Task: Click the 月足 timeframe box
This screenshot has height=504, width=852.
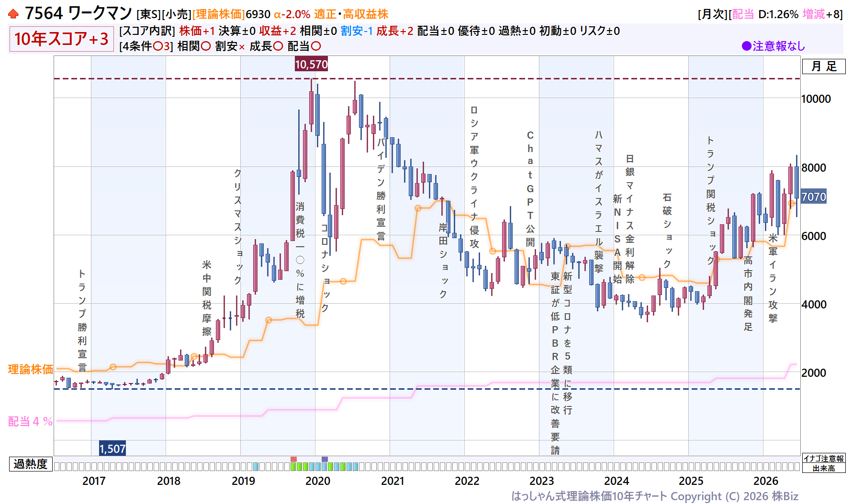Action: click(x=824, y=66)
